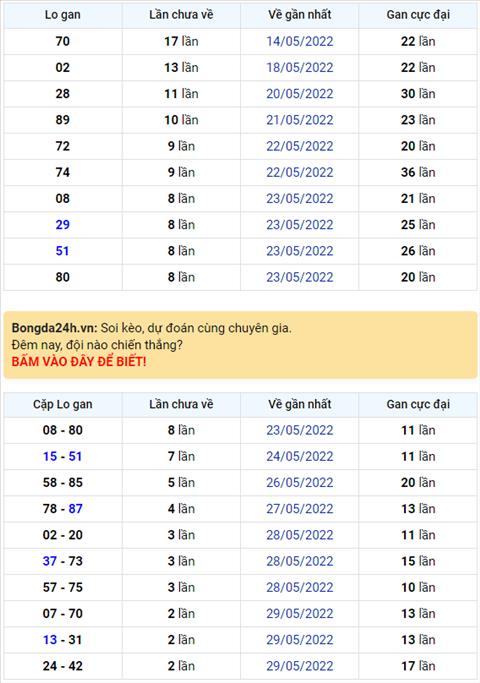
Task: Open date 28/05/2022 in row 02 - 20
Action: (x=300, y=535)
